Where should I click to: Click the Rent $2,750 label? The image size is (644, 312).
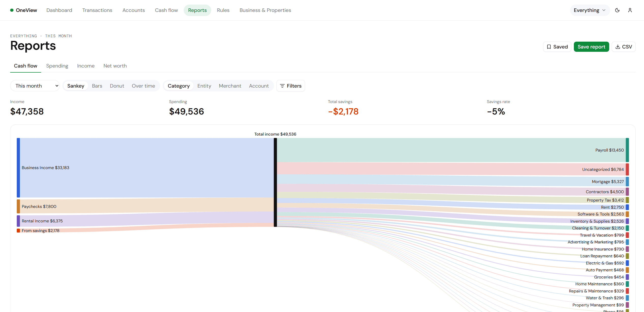pyautogui.click(x=612, y=207)
